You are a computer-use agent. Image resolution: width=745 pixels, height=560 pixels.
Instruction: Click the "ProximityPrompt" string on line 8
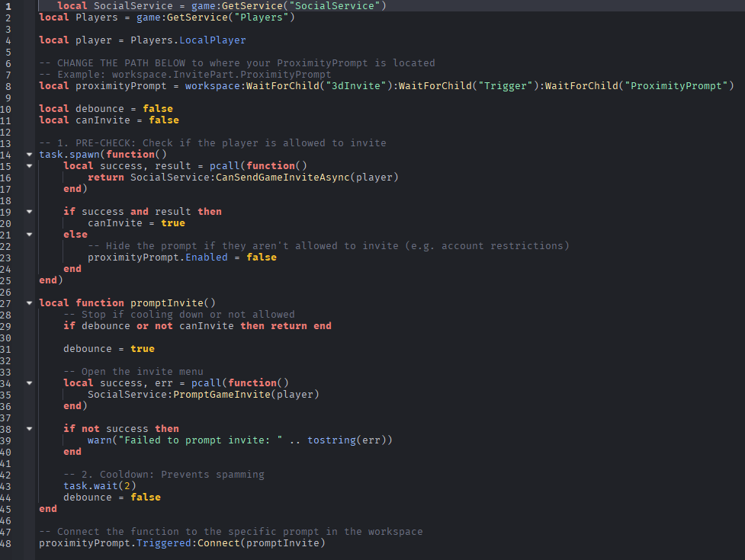(676, 86)
